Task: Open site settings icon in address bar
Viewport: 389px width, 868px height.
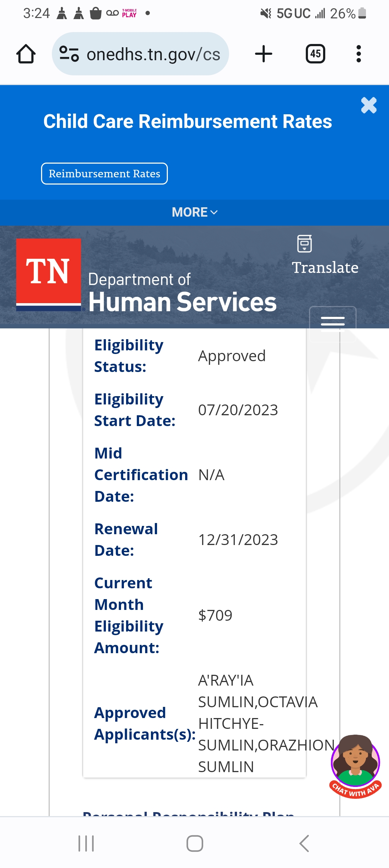Action: click(69, 54)
